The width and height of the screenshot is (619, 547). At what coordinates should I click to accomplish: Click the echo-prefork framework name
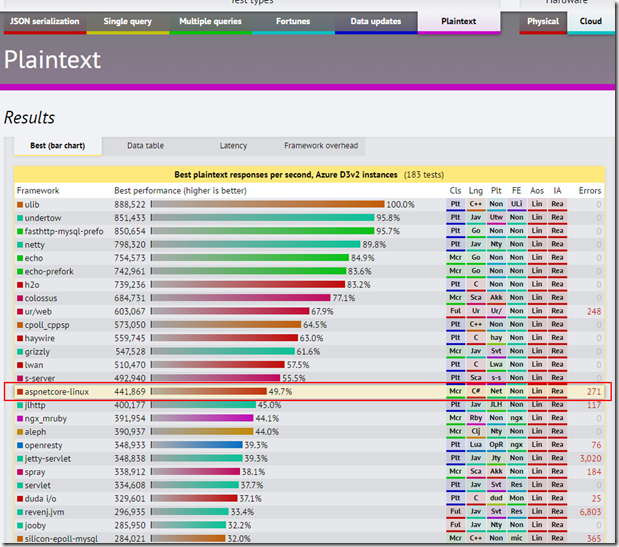(x=49, y=272)
